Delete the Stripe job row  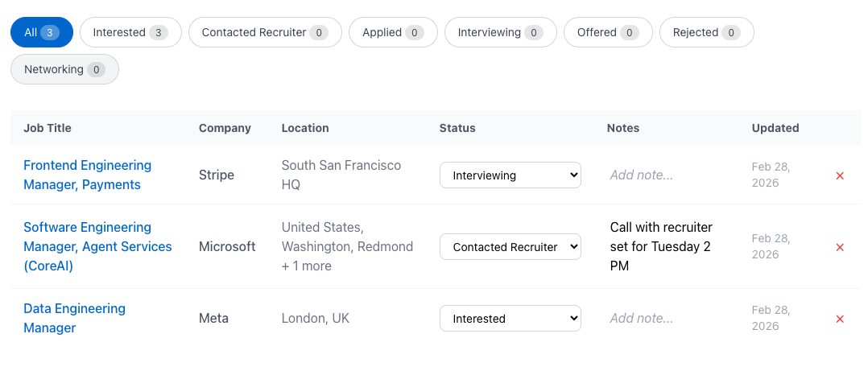coord(840,175)
